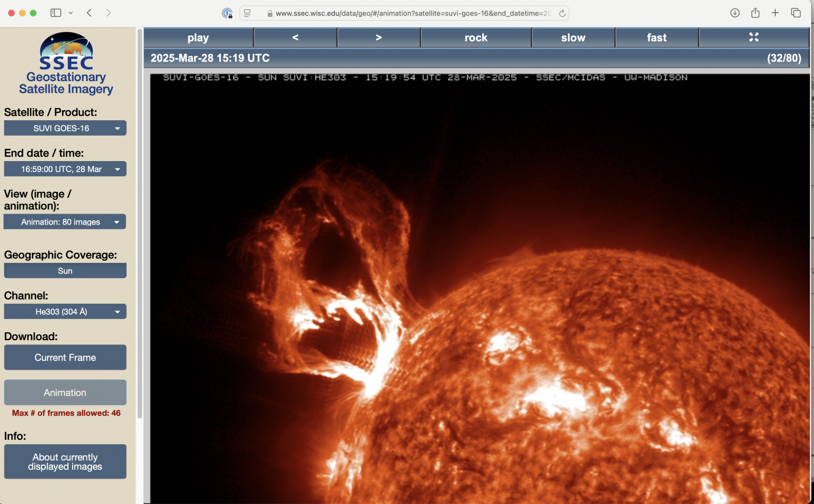Speed up animation with fast button
The image size is (814, 504).
[x=657, y=38]
